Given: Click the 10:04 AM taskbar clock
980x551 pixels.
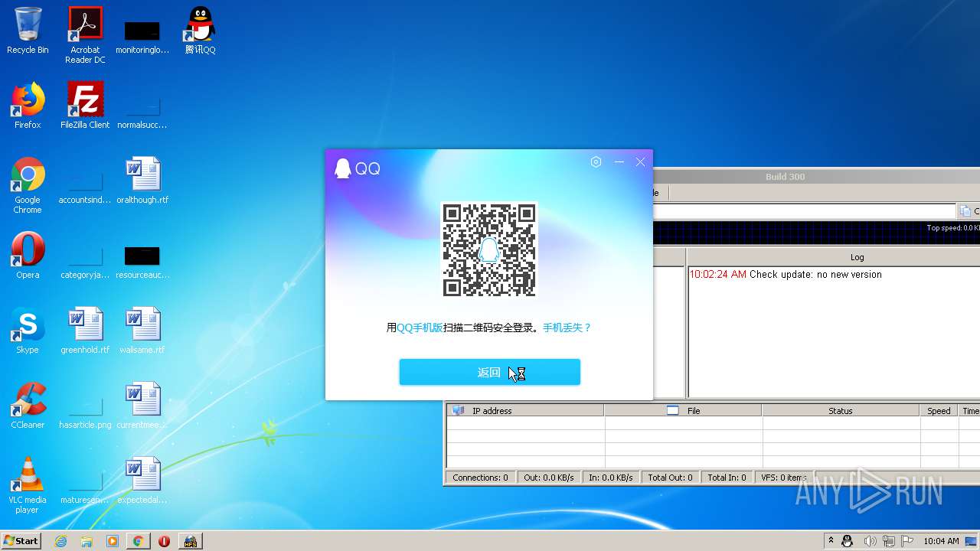Looking at the screenshot, I should click(941, 541).
